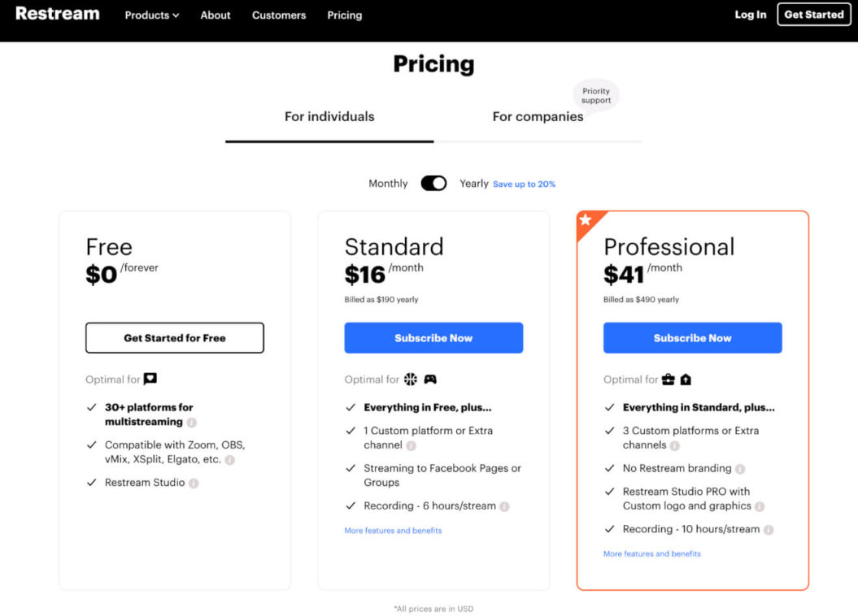Open info icon for 1 Custom platform
The height and width of the screenshot is (616, 858).
pyautogui.click(x=411, y=445)
